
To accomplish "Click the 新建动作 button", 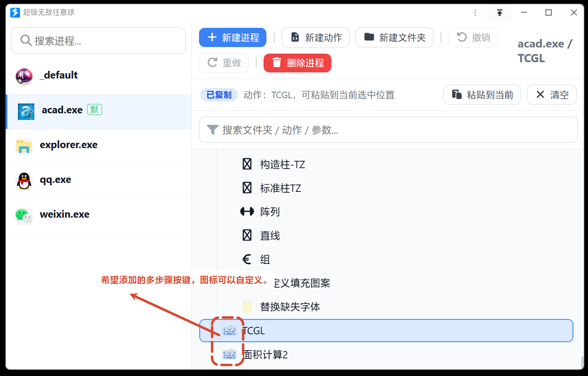I will (315, 38).
